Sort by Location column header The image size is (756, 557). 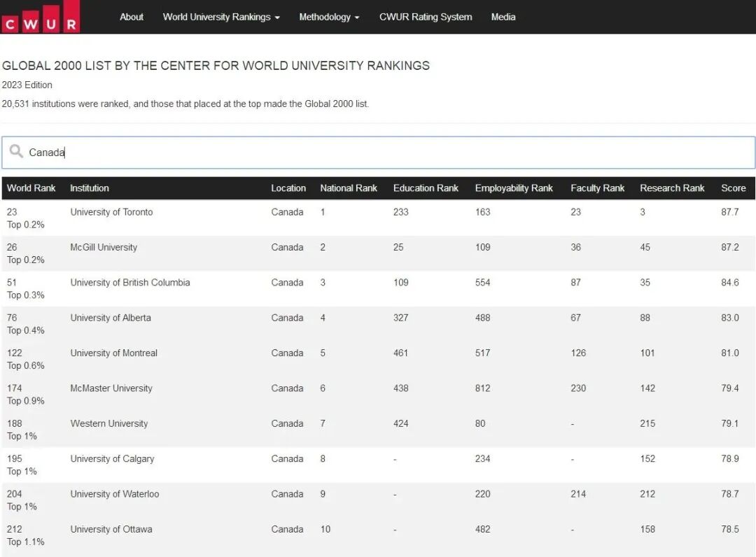288,188
